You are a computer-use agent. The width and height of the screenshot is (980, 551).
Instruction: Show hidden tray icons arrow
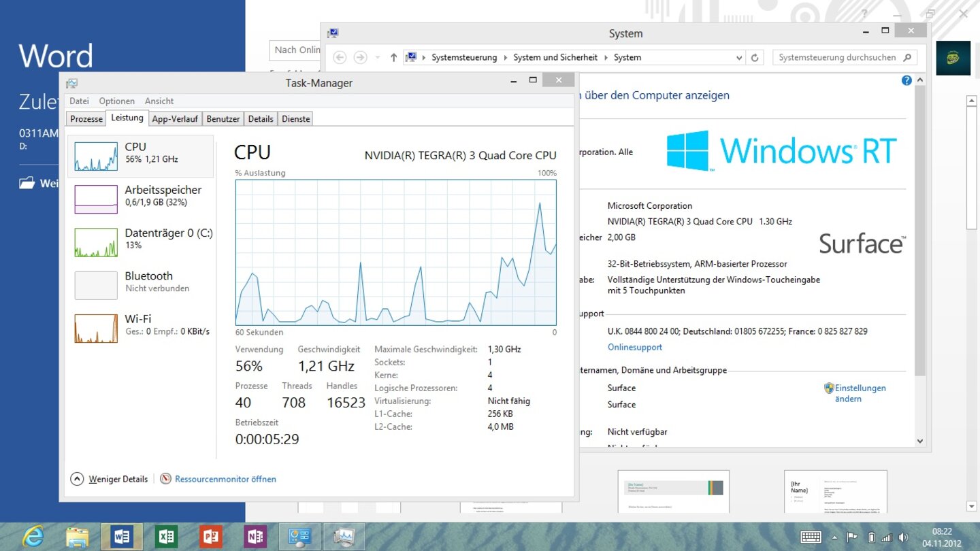(x=835, y=537)
